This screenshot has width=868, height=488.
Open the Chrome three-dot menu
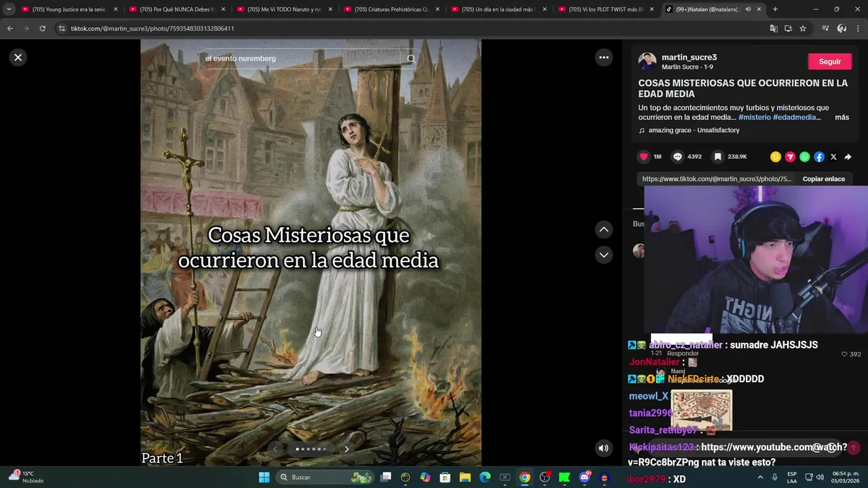point(858,28)
